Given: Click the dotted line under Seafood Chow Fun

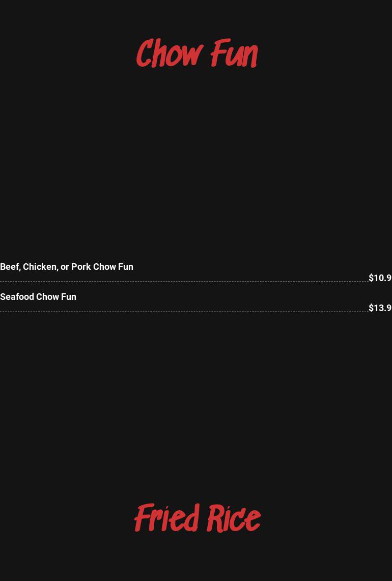Looking at the screenshot, I should 183,312.
